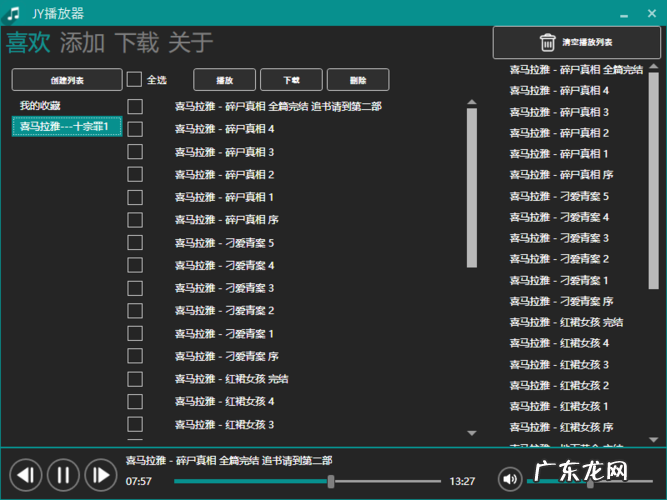
Task: Toggle the 全选 checkbox
Action: click(134, 79)
